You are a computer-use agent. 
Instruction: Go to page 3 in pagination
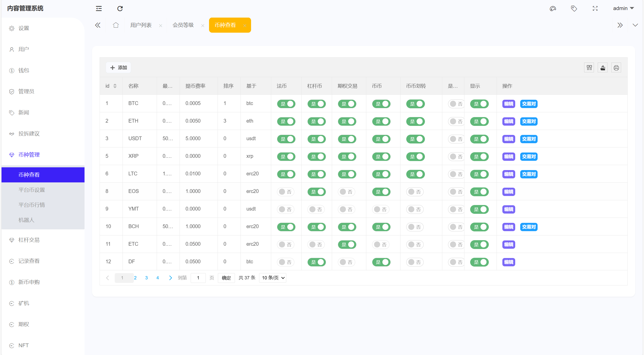coord(146,278)
